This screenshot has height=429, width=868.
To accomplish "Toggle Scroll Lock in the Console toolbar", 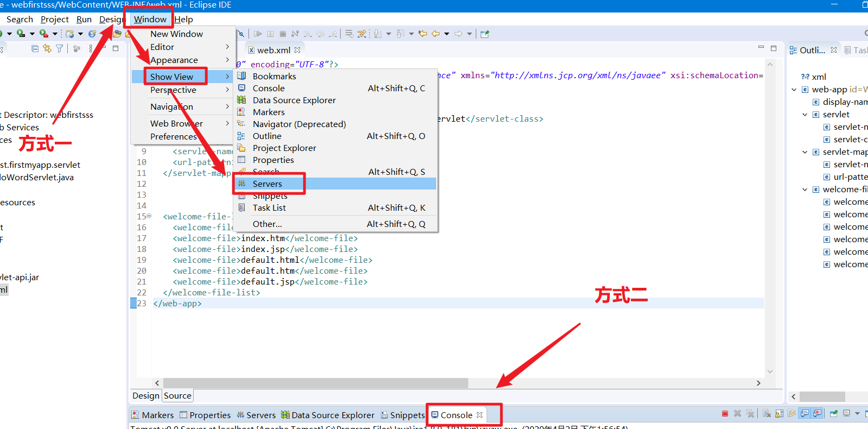I will 779,414.
